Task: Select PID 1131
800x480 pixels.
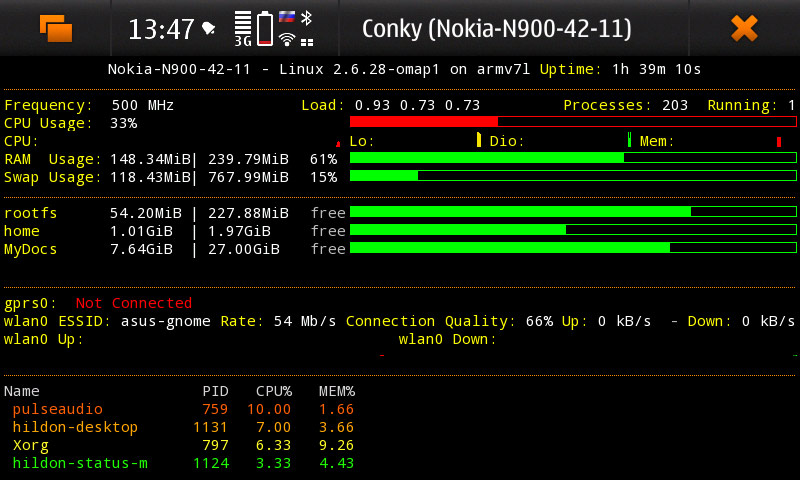Action: (x=211, y=427)
